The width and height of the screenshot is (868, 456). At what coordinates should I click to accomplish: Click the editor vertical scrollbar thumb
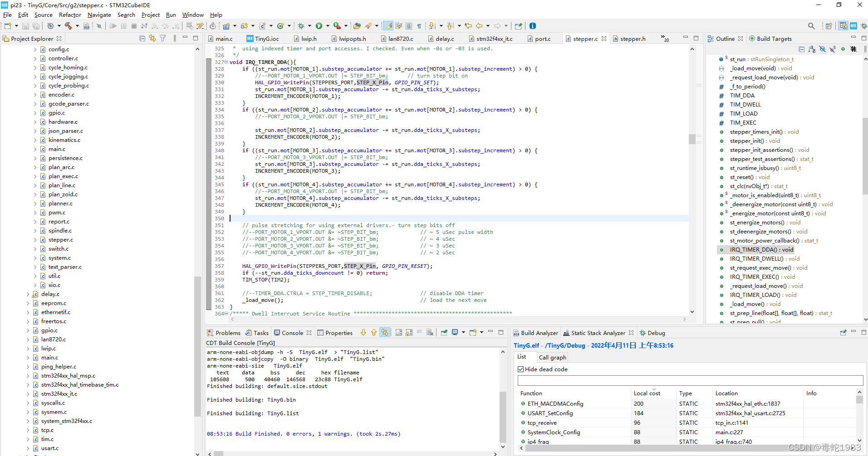[692, 139]
